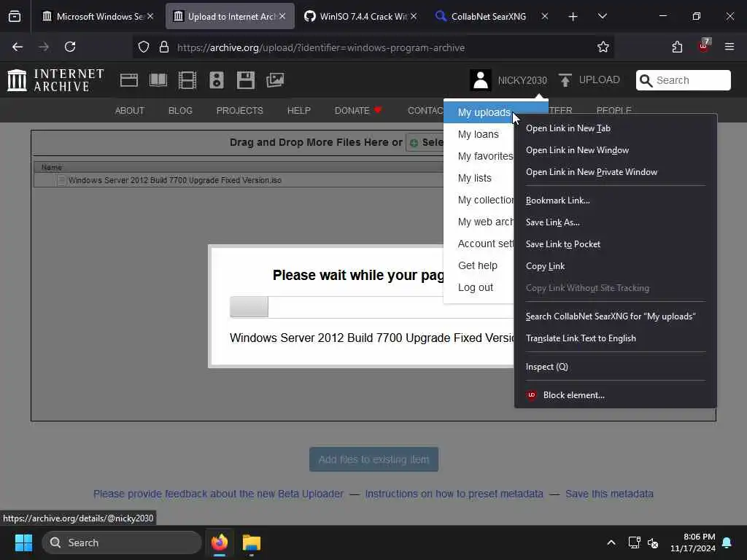Click the tracking protection shield icon
747x560 pixels.
coord(144,47)
